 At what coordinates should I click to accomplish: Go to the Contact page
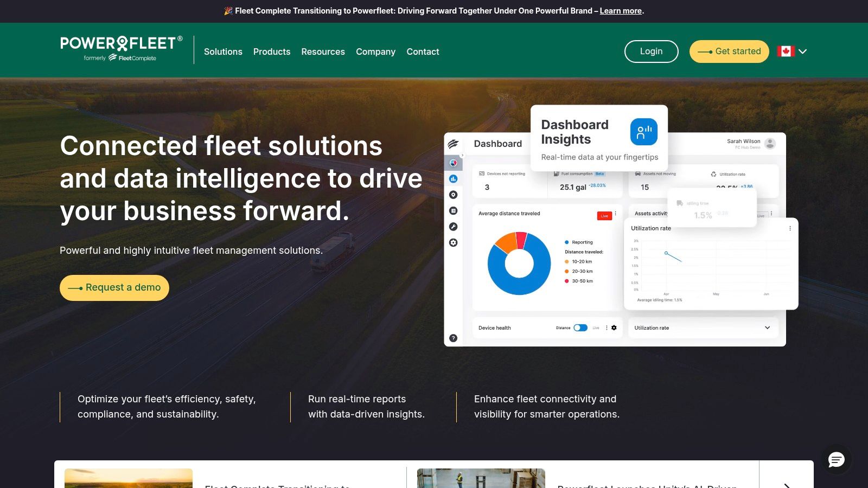click(423, 52)
